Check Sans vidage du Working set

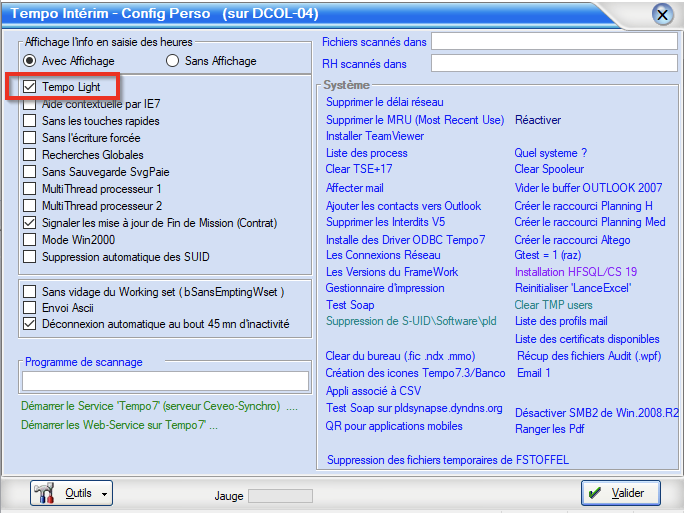[x=30, y=291]
